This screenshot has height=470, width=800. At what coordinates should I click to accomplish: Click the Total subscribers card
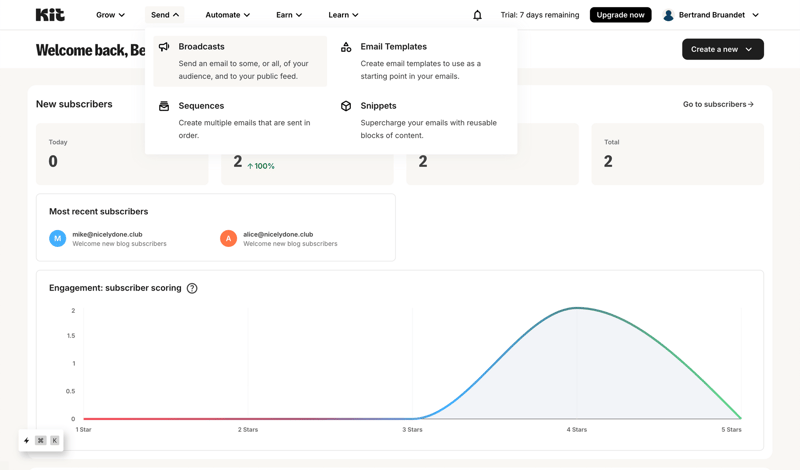click(x=678, y=154)
